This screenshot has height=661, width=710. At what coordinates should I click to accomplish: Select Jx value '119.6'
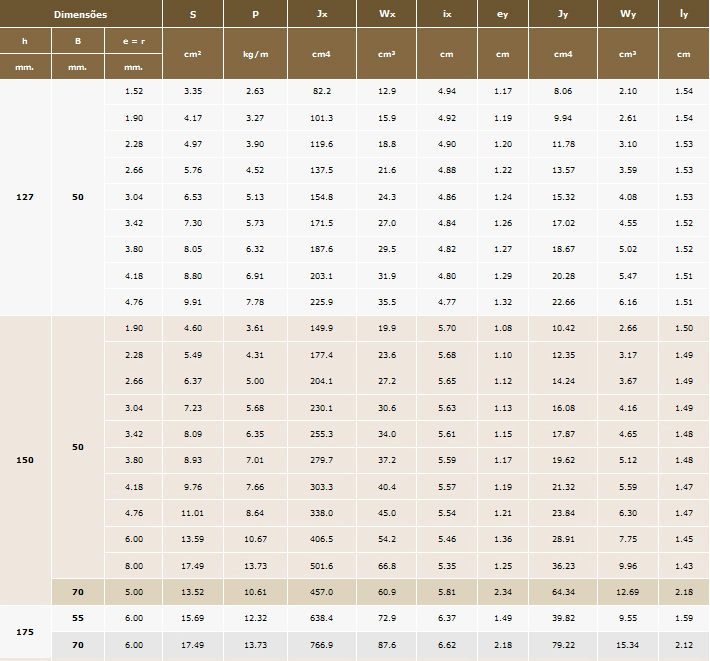[322, 144]
